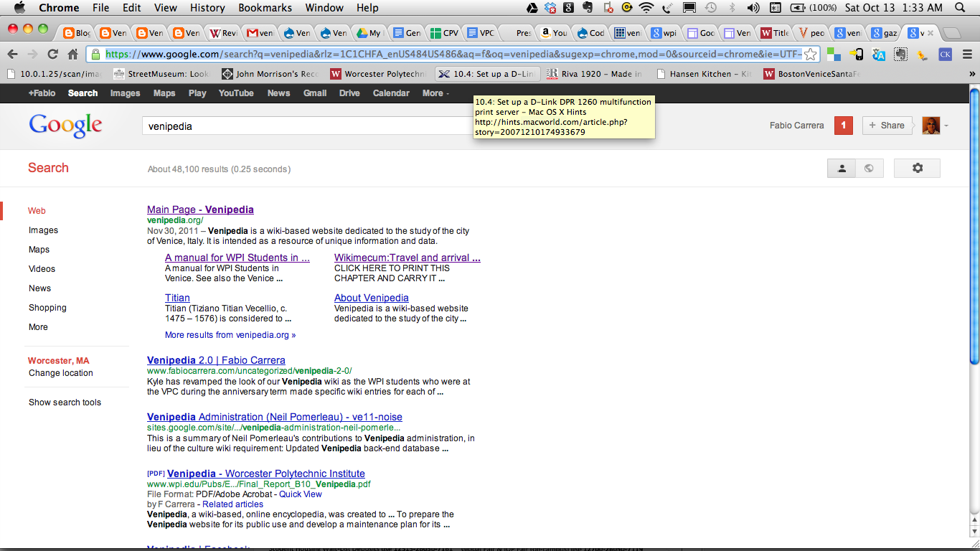Open the Riva 1920 bookmark
The height and width of the screenshot is (551, 980).
point(595,74)
